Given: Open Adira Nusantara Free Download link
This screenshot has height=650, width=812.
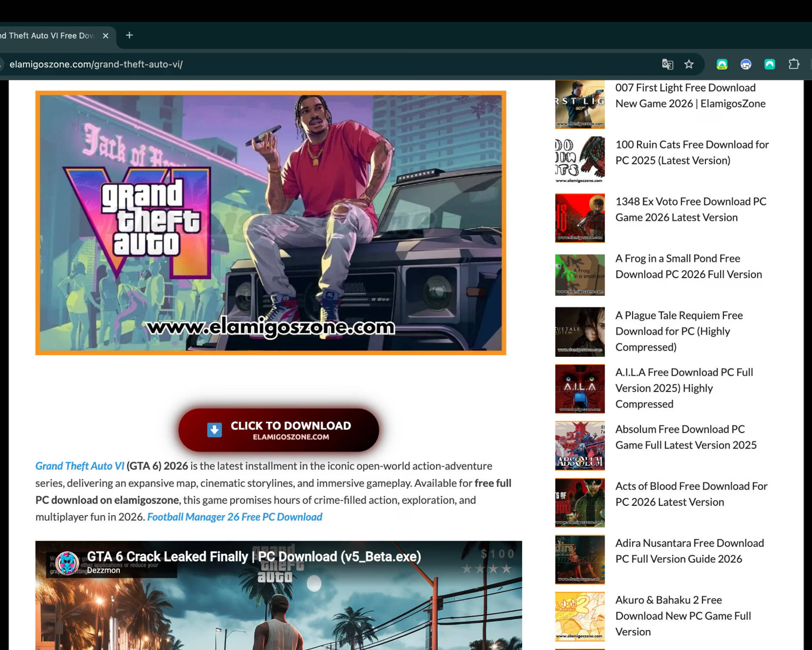Looking at the screenshot, I should (689, 550).
